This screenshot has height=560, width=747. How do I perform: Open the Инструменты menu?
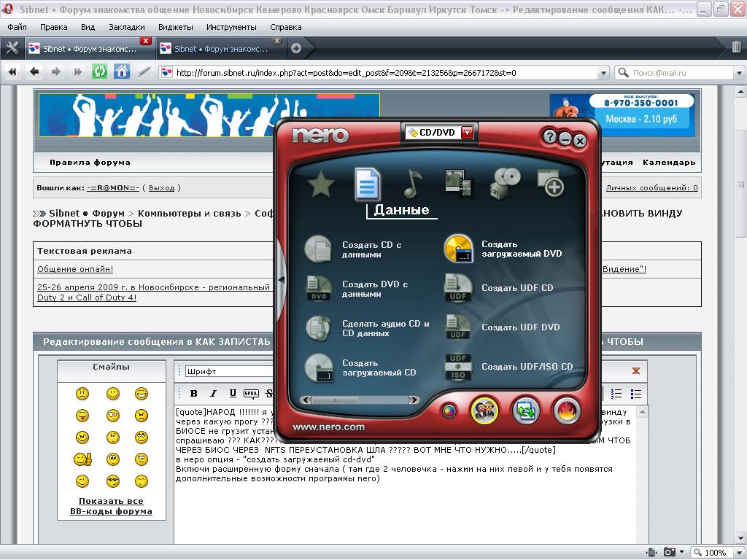pos(231,27)
